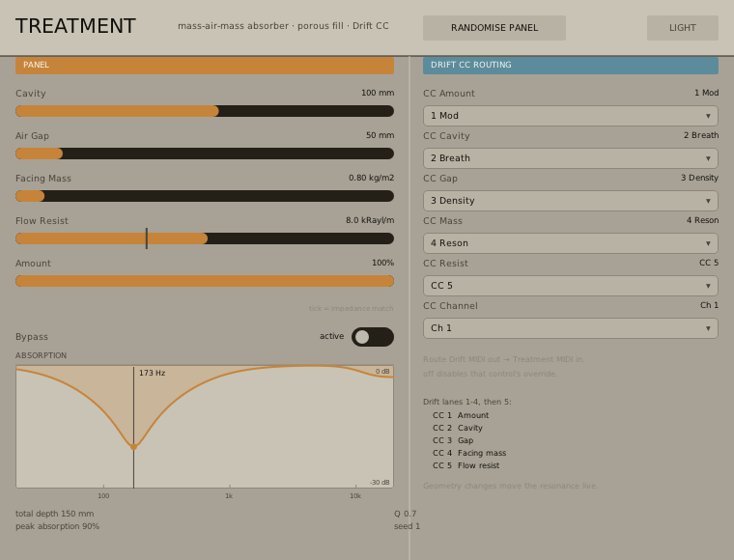The width and height of the screenshot is (734, 560).
Task: Click the 10k frequency axis label
Action: pyautogui.click(x=355, y=496)
